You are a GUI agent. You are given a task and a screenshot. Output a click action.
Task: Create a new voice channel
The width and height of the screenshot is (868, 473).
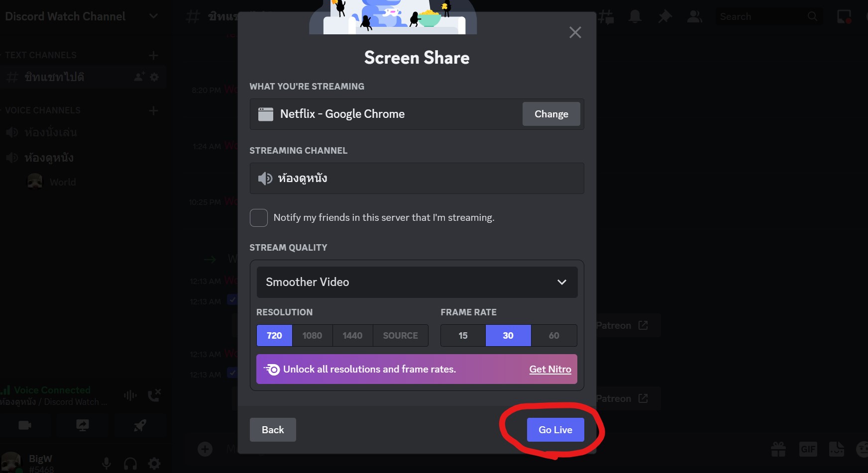coord(153,110)
